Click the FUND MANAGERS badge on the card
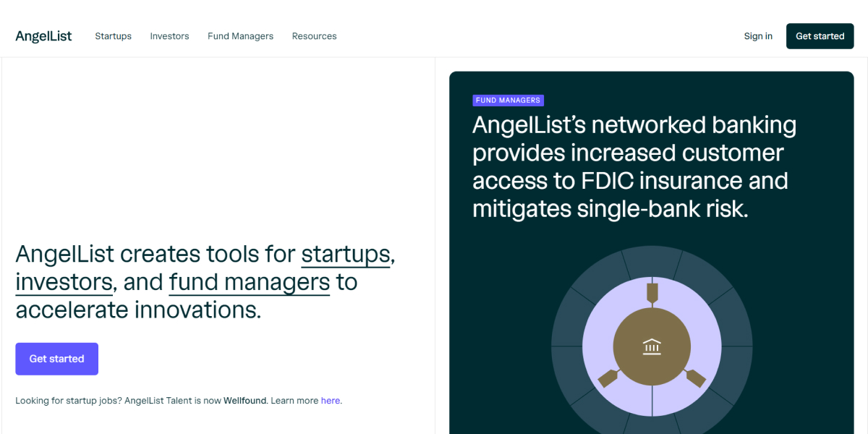 tap(508, 101)
